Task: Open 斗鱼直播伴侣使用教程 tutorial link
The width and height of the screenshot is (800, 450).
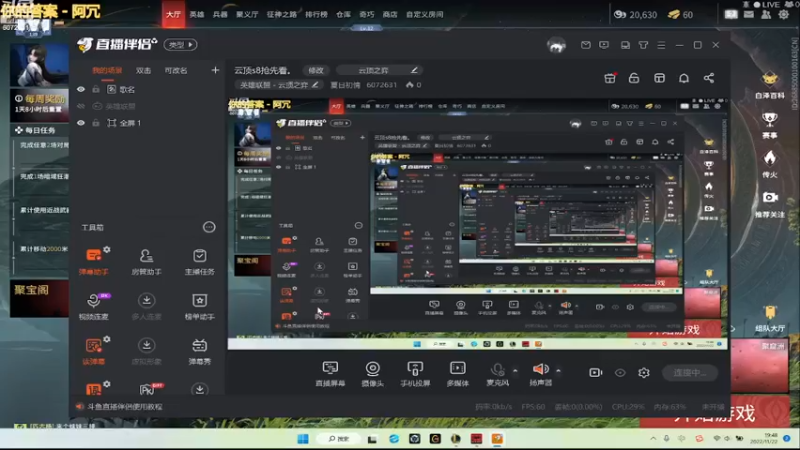Action: point(124,407)
